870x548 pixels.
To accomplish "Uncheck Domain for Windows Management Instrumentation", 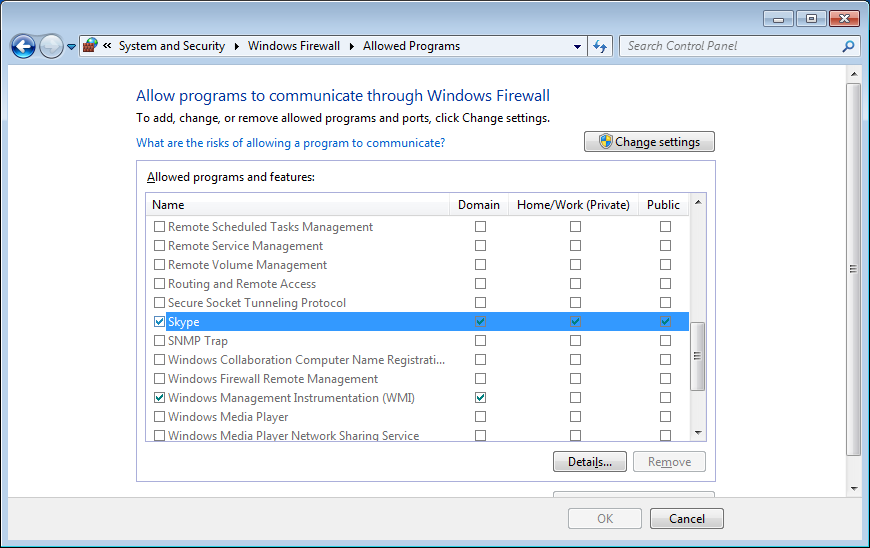I will coord(480,398).
